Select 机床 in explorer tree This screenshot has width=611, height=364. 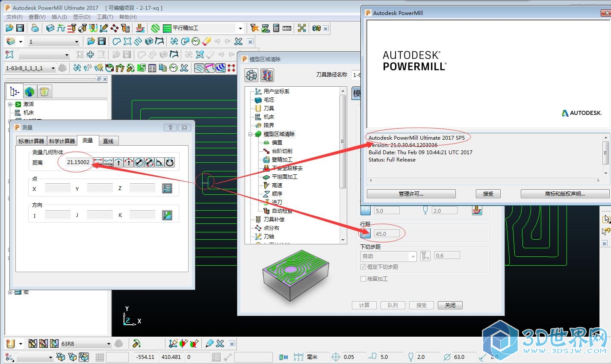coord(29,113)
